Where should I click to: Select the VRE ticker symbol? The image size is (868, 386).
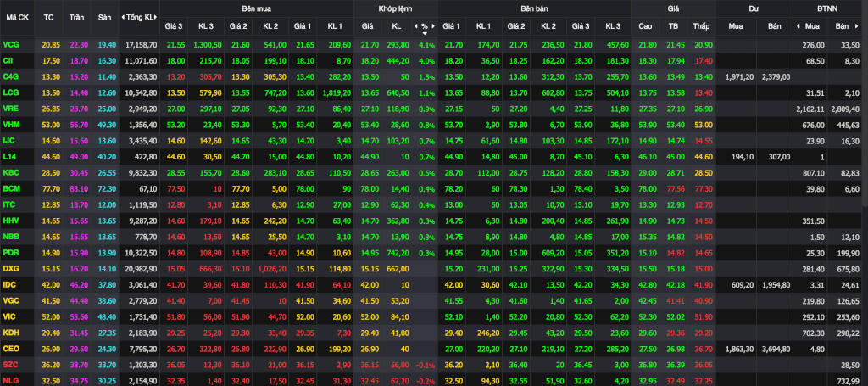(10, 108)
